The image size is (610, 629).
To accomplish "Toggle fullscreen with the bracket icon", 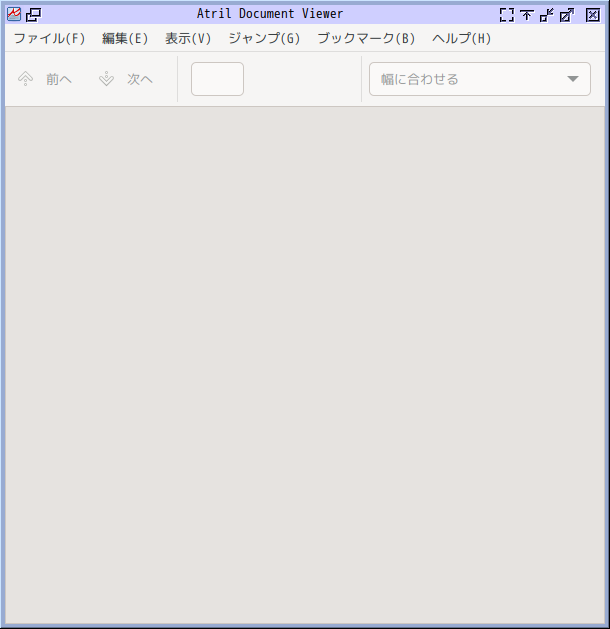I will pos(507,15).
